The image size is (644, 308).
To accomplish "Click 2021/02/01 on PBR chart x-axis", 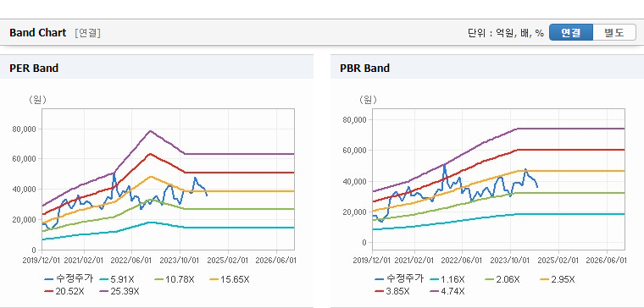I will click(x=414, y=261).
